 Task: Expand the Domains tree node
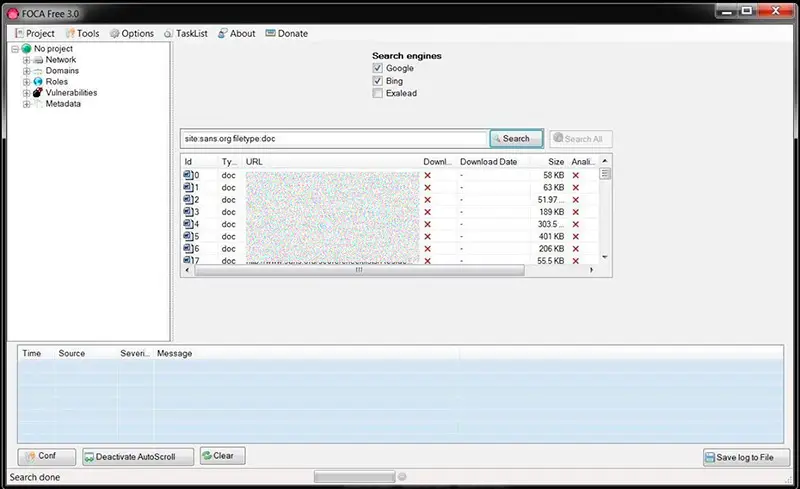point(27,71)
